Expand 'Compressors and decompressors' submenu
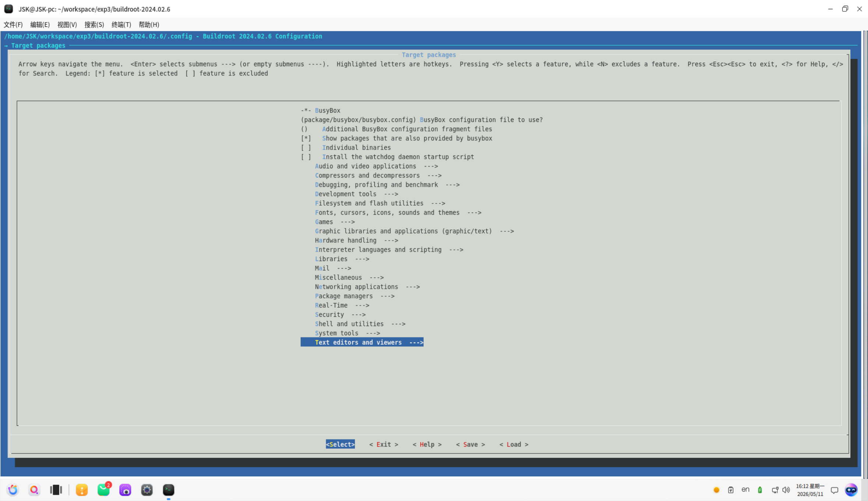868x501 pixels. [378, 175]
